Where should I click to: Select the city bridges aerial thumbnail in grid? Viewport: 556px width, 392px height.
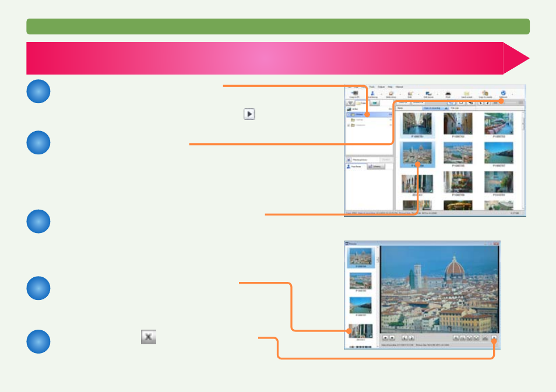coord(458,153)
